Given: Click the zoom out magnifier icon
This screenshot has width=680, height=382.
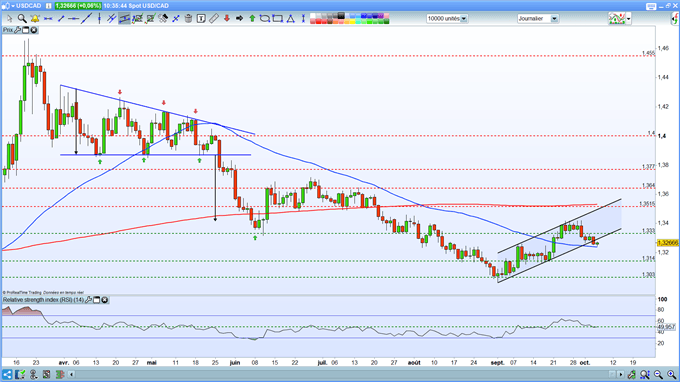Looking at the screenshot, I should click(x=658, y=374).
